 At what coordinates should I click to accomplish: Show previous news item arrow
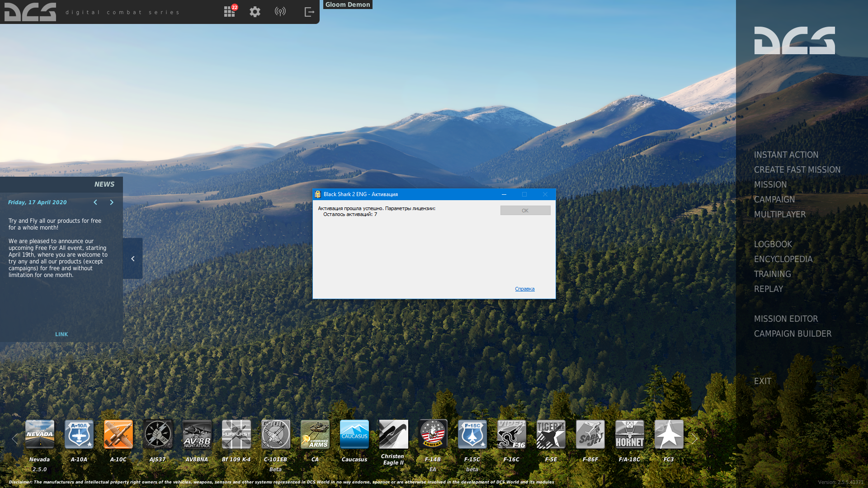[x=95, y=202]
